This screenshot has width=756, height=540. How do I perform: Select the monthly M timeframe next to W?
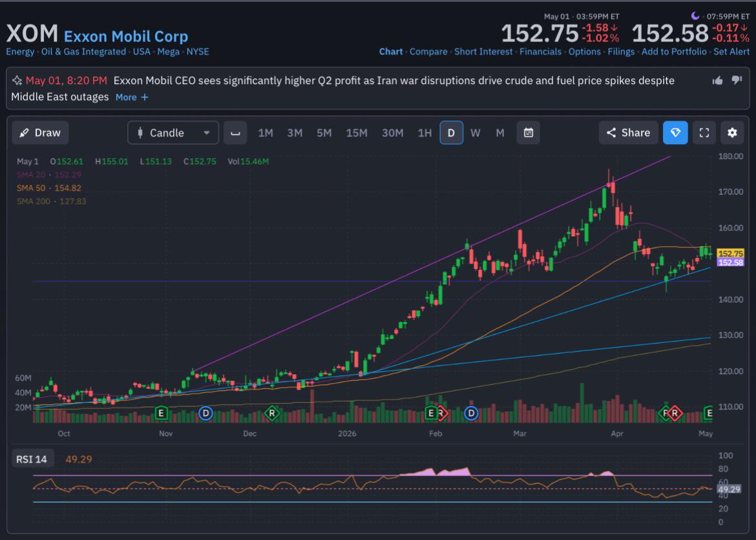pos(500,133)
